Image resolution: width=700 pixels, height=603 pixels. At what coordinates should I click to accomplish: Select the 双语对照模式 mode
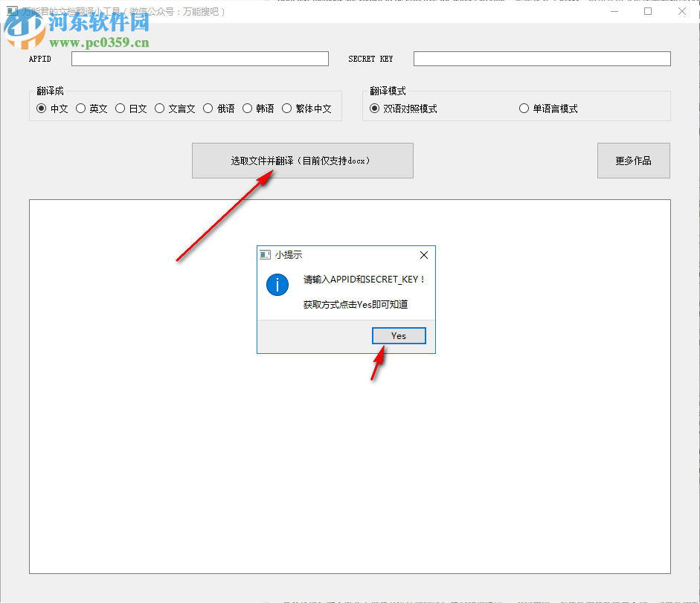tap(374, 108)
